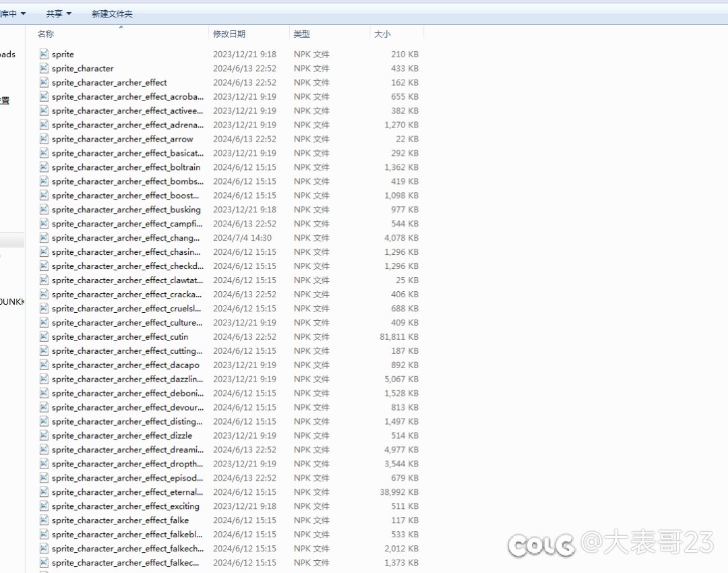Click the 2024/7/4 14:30 date cell
The image size is (728, 573).
243,238
